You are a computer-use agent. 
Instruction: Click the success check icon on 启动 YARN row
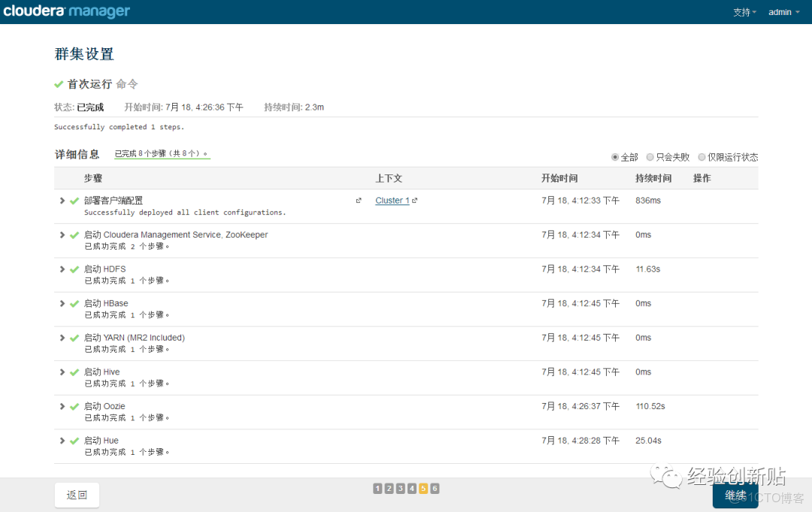pos(73,337)
